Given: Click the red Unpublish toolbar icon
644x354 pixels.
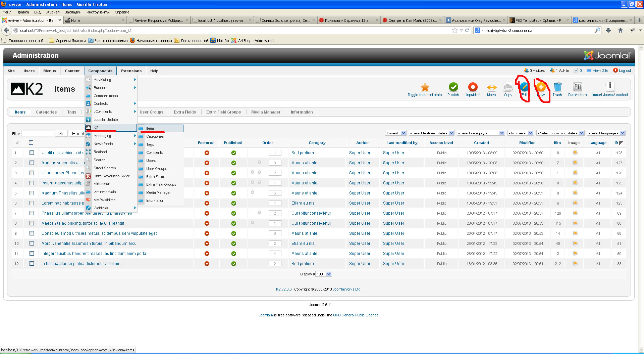Looking at the screenshot, I should coord(473,87).
